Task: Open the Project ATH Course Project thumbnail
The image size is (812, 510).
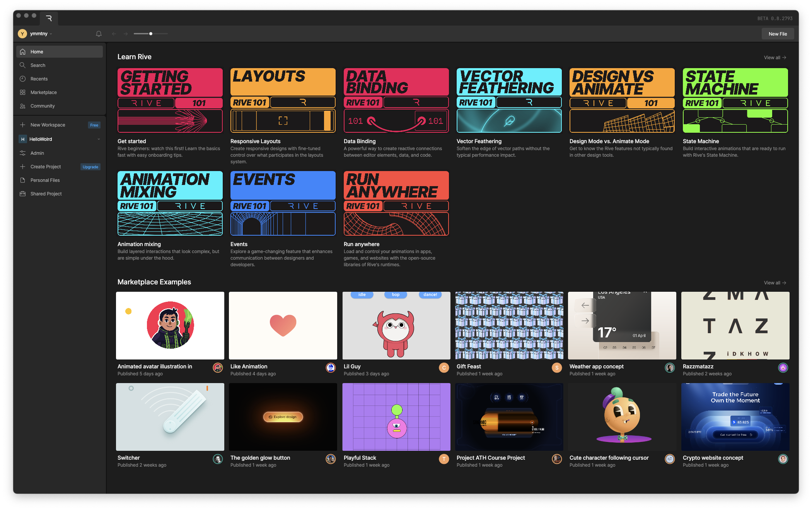Action: click(x=509, y=417)
